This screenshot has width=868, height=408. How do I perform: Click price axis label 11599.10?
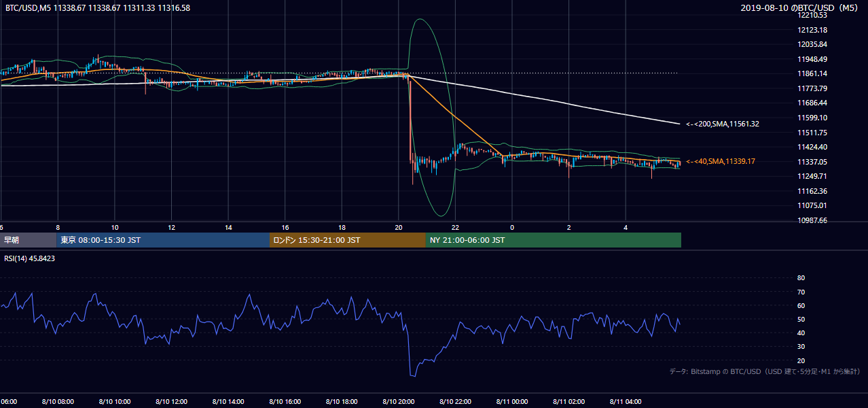click(x=812, y=118)
